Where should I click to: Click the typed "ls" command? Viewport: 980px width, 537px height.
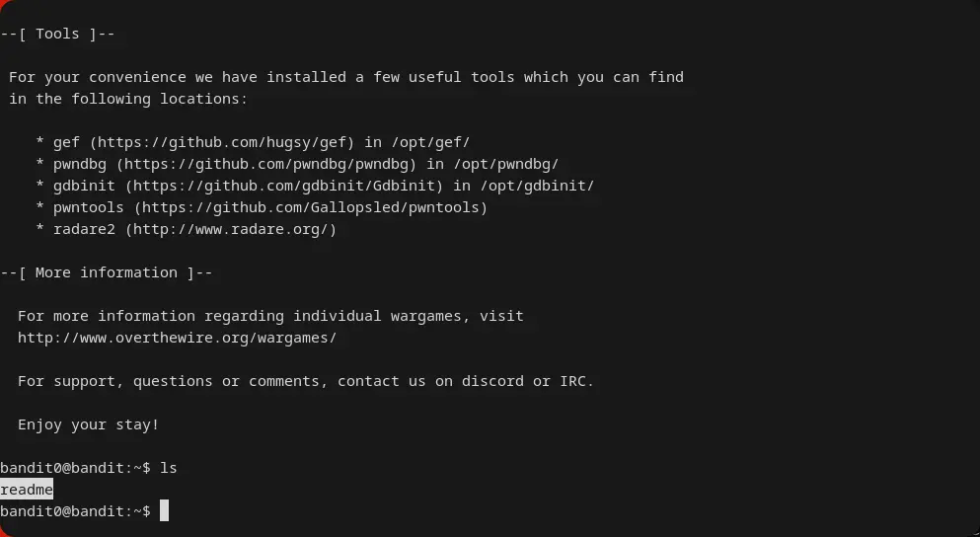(168, 468)
